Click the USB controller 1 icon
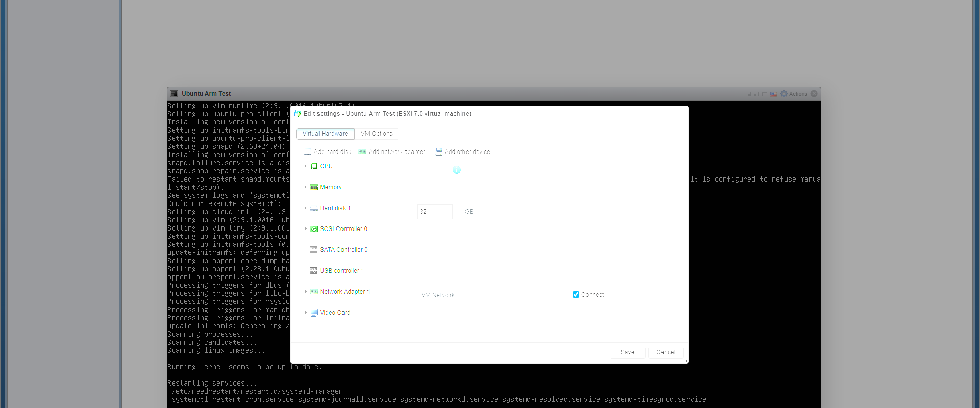 coord(314,271)
